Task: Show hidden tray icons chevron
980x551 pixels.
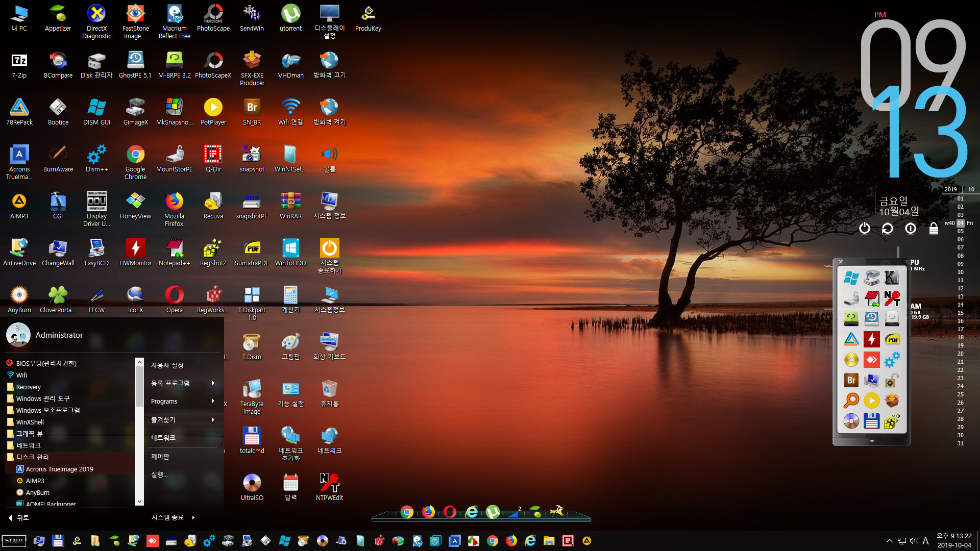Action: tap(889, 541)
